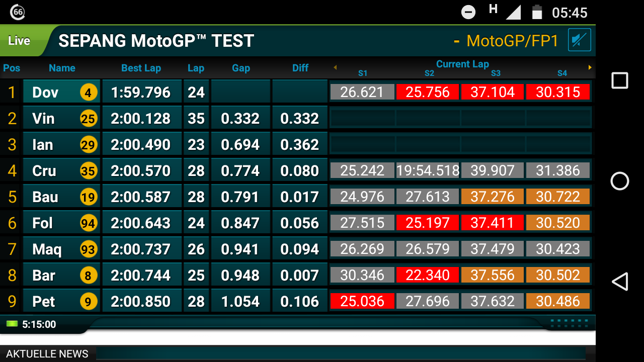Tap rider number 93 badge for Maq

[88, 249]
